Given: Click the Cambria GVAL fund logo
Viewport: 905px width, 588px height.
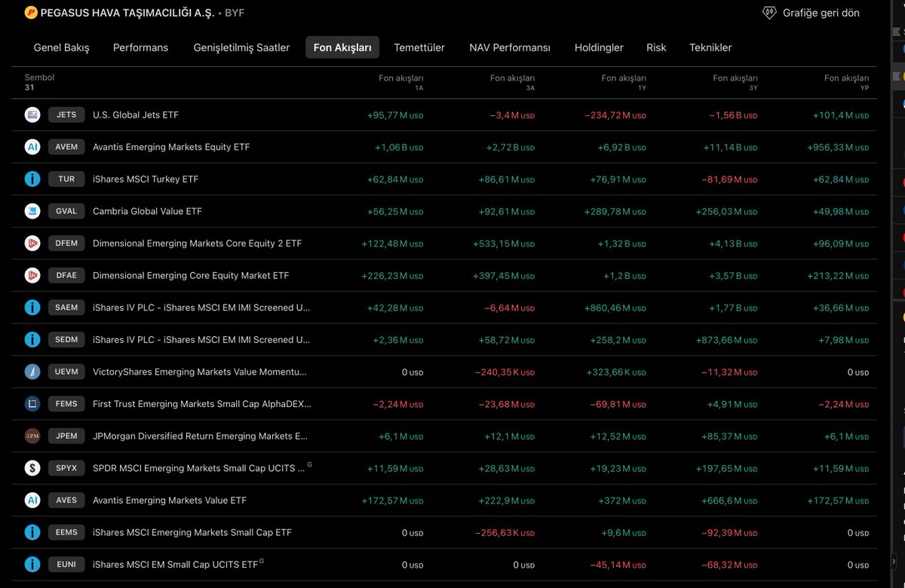Looking at the screenshot, I should 32,211.
